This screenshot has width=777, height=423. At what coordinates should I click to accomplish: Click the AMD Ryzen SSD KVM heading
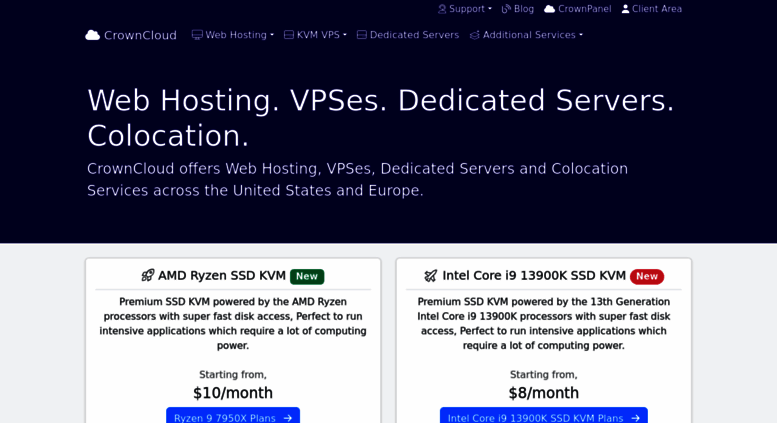pyautogui.click(x=222, y=275)
